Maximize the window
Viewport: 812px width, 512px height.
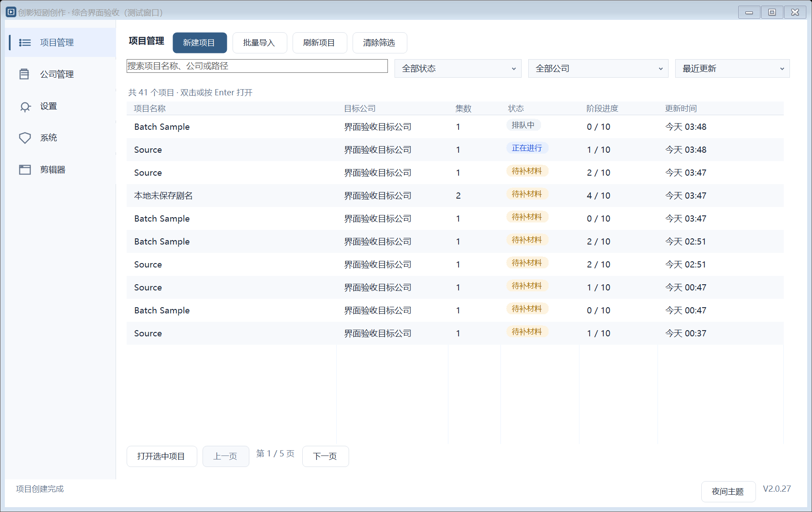coord(772,12)
